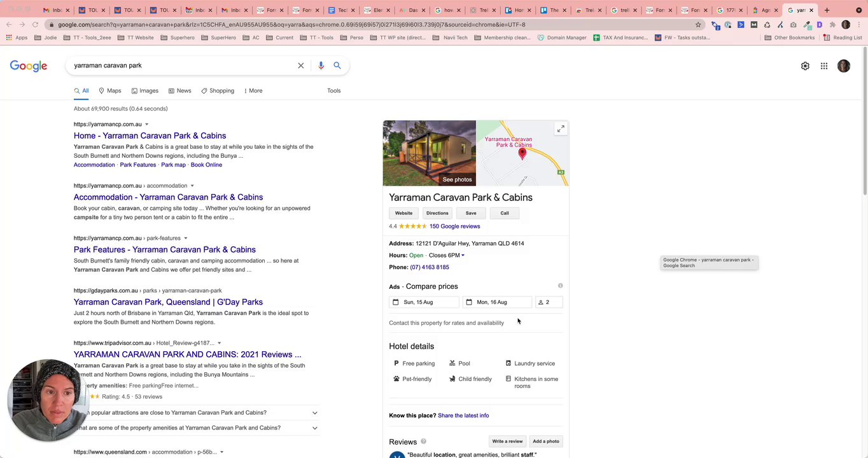Expand popular attractions question
The image size is (868, 458).
point(314,413)
